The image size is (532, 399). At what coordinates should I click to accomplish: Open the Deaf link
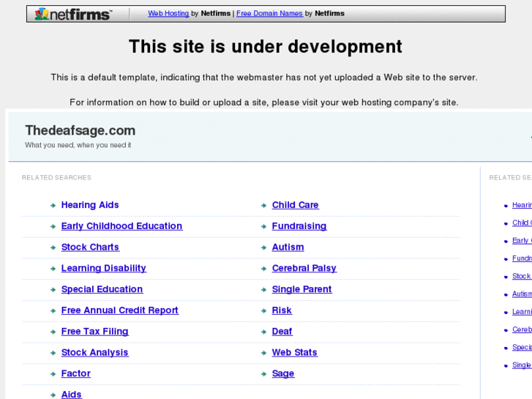point(282,332)
